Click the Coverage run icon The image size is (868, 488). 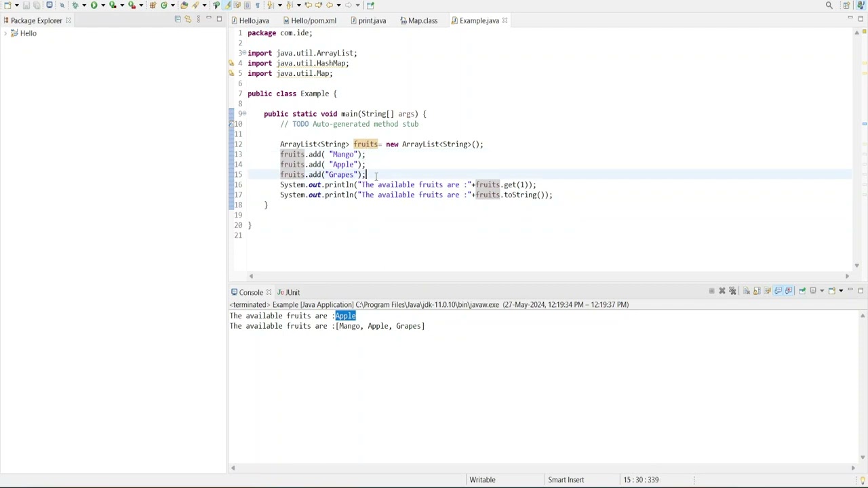pos(113,5)
